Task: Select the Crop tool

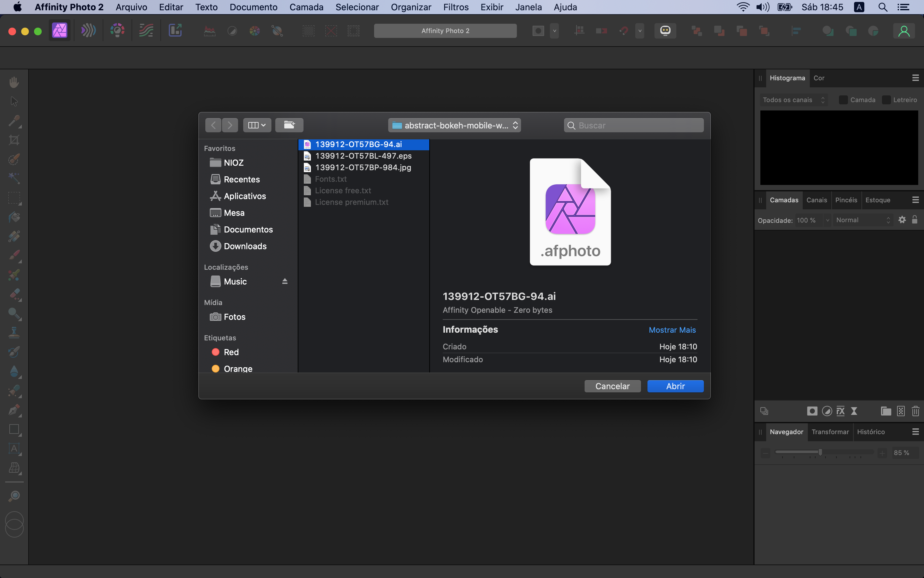Action: click(14, 140)
